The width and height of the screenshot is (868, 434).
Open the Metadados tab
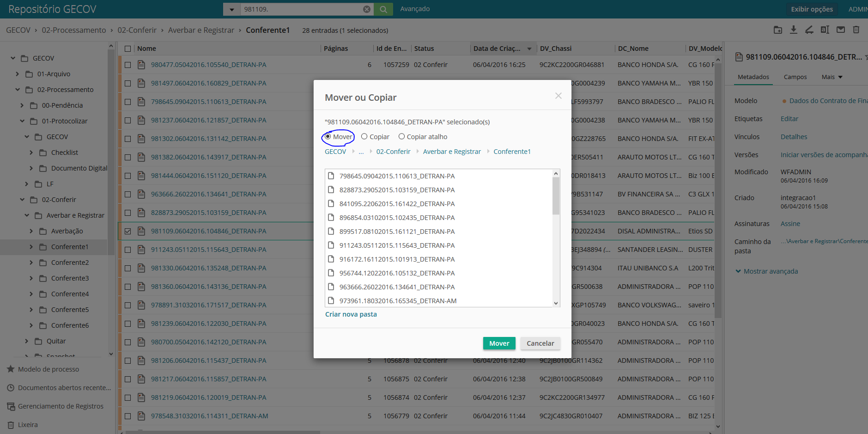753,77
